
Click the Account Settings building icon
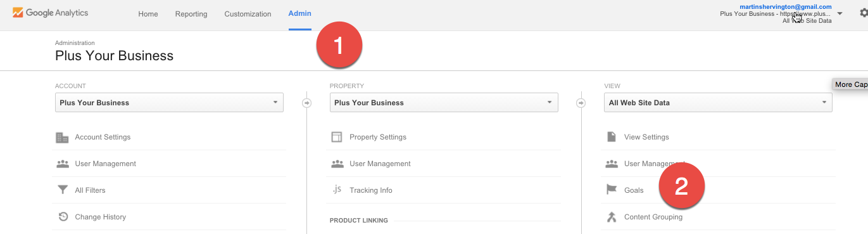[62, 137]
